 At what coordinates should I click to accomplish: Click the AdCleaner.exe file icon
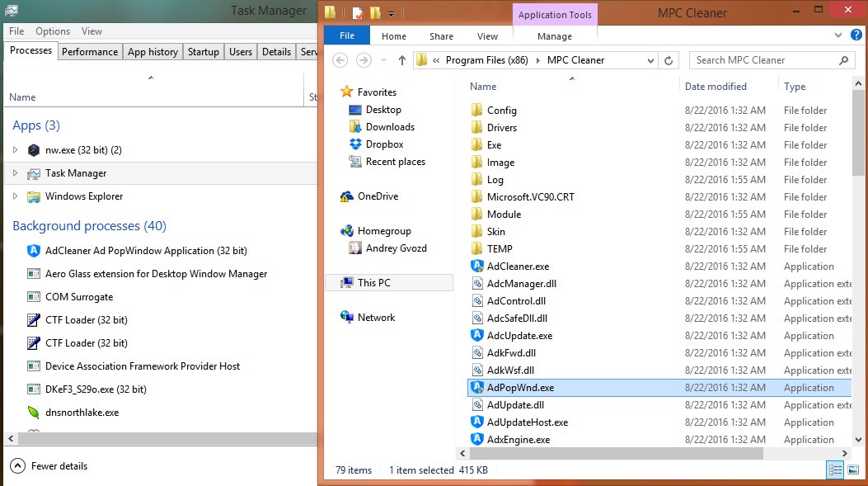(x=476, y=267)
